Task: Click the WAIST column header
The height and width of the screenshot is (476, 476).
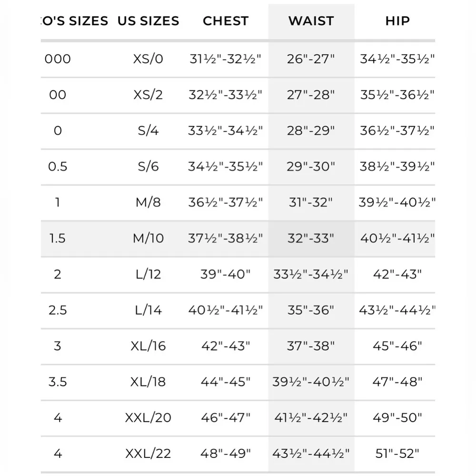Action: click(311, 21)
